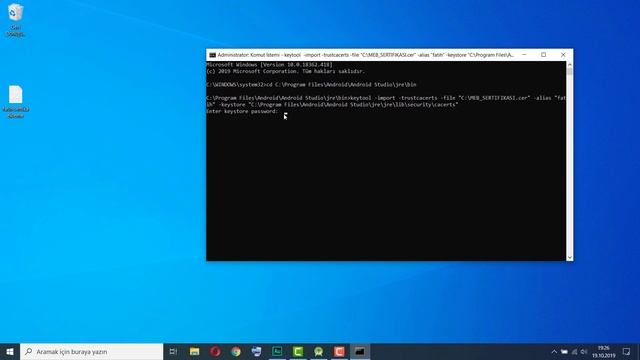Open Task View from the taskbar
640x360 pixels.
173,351
